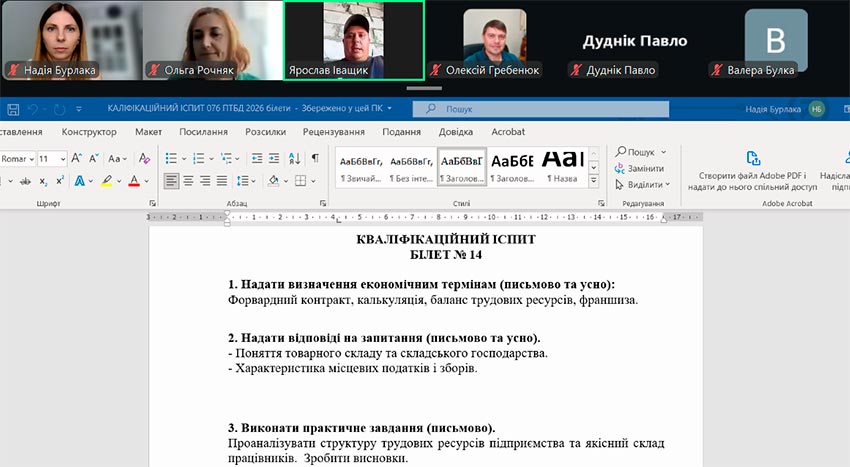Click the Bullets list icon

pyautogui.click(x=171, y=158)
